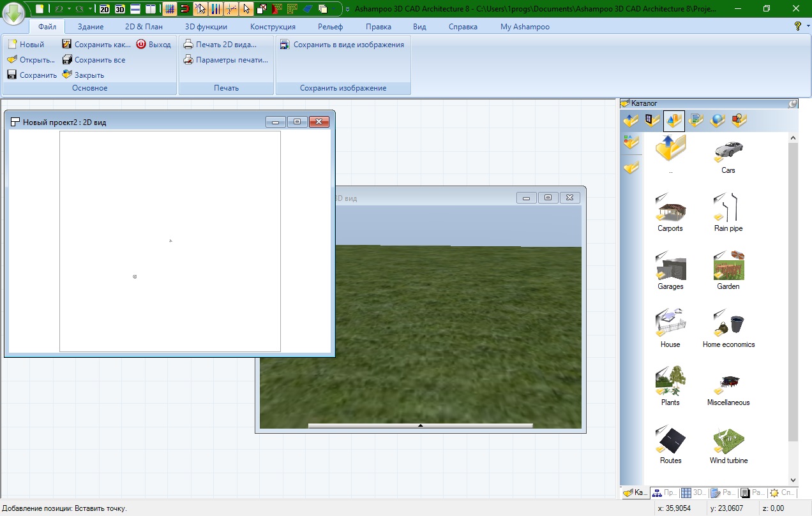Toggle the vertical guide lines button
This screenshot has width=812, height=516.
click(x=216, y=9)
